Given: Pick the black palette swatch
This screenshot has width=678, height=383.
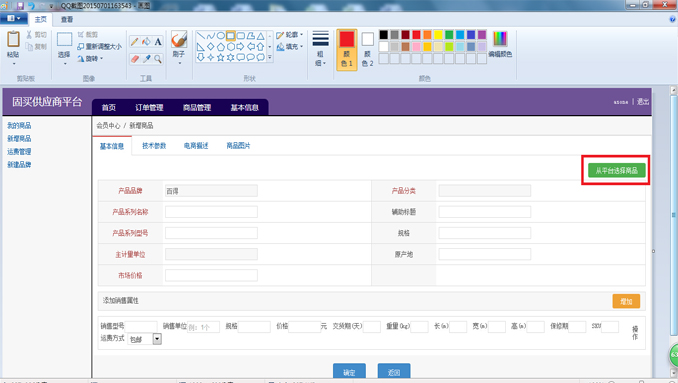Looking at the screenshot, I should coord(384,35).
